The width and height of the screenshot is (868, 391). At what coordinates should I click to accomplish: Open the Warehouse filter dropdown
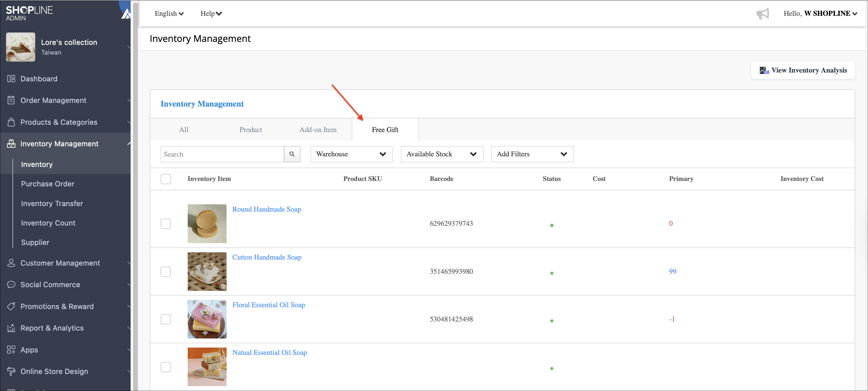click(x=351, y=154)
